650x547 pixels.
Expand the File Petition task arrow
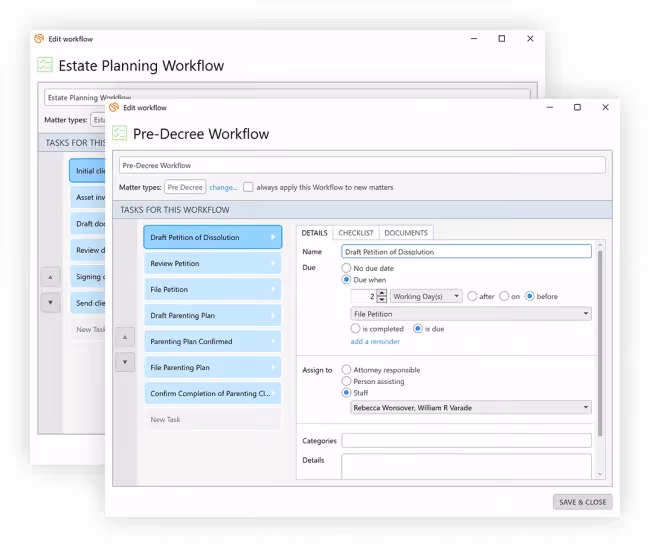pos(273,289)
